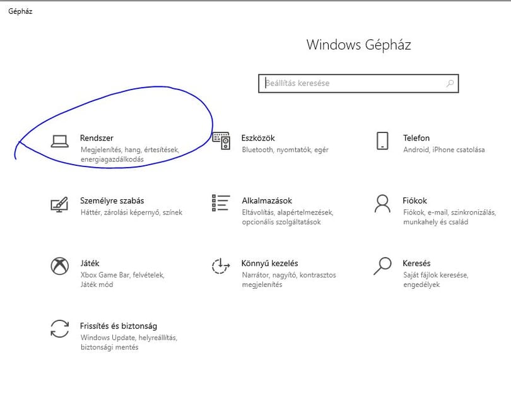
Task: Click the Alkalmazások list icon
Action: pos(221,203)
